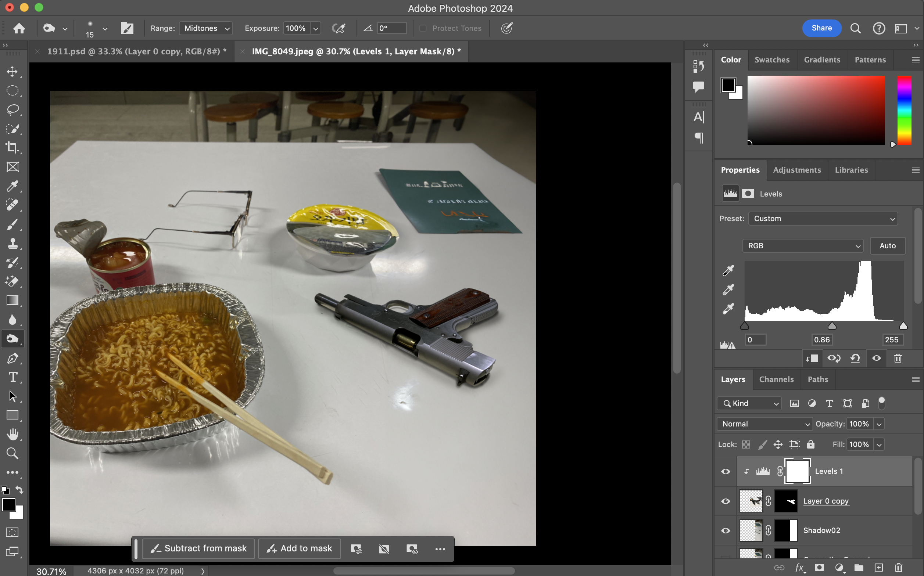Image resolution: width=924 pixels, height=576 pixels.
Task: Click the Subtract from mask button
Action: pos(198,548)
